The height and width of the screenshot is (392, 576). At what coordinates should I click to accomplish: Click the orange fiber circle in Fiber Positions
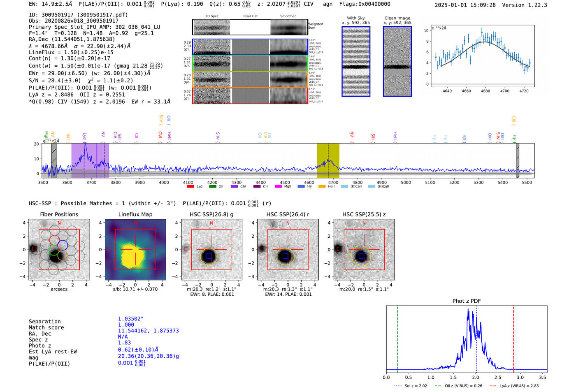pos(62,255)
